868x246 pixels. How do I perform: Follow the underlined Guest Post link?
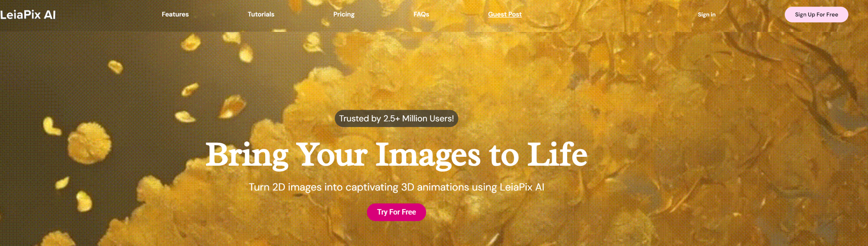(x=505, y=14)
